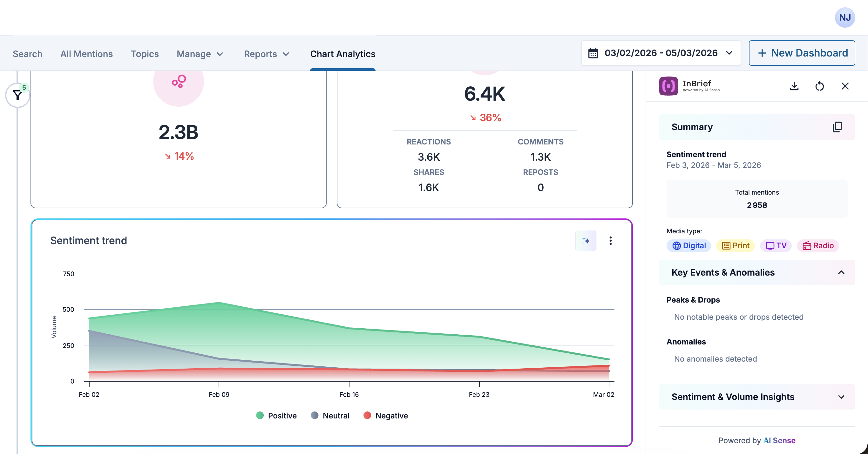Collapse Key Events & Anomalies section
Screen dimensions: 868x454
841,272
